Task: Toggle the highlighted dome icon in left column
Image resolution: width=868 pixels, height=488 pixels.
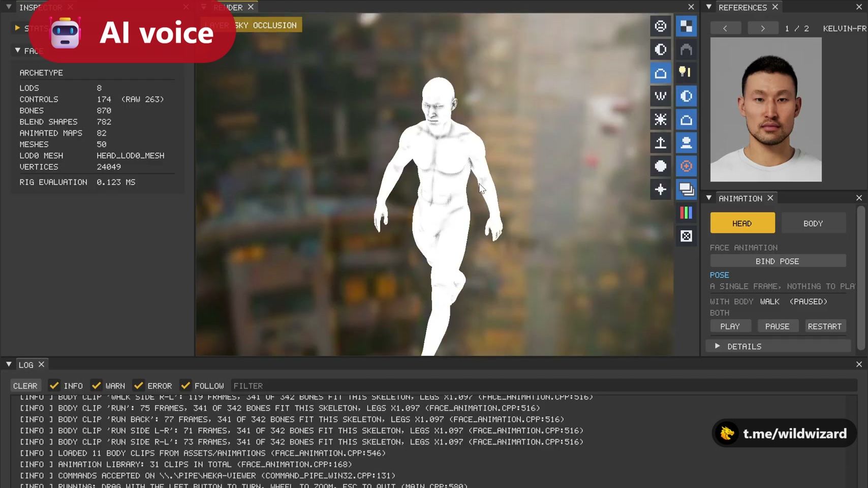Action: 660,73
